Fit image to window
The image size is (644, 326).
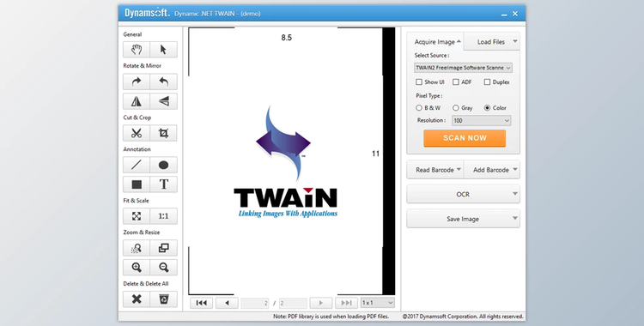137,216
